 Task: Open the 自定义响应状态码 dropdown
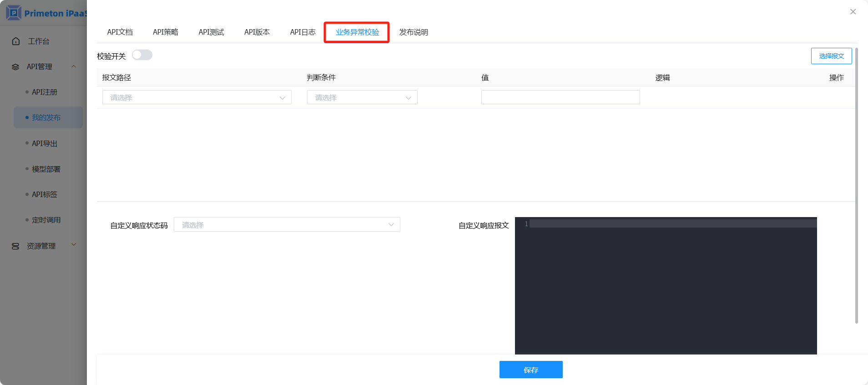pos(287,225)
